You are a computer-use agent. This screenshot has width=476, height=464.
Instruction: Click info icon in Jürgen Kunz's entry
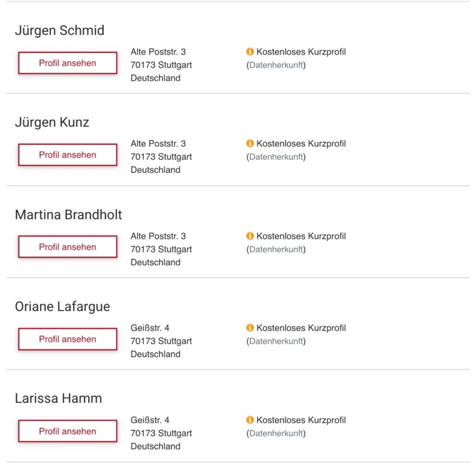tap(250, 143)
